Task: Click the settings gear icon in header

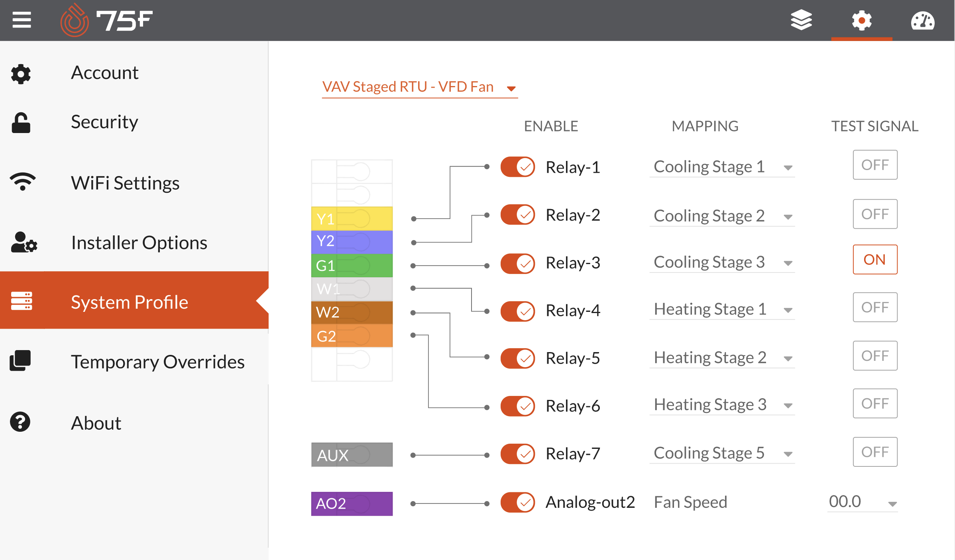Action: [861, 21]
